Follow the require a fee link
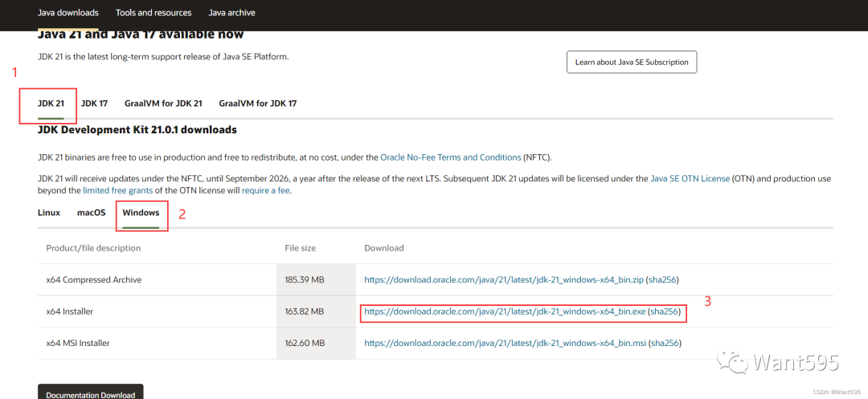Image resolution: width=868 pixels, height=399 pixels. pyautogui.click(x=266, y=190)
